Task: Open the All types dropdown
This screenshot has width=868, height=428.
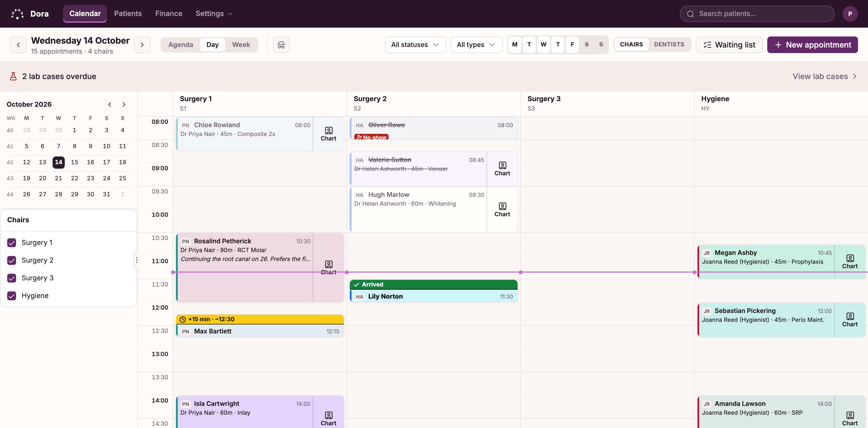Action: click(x=476, y=45)
